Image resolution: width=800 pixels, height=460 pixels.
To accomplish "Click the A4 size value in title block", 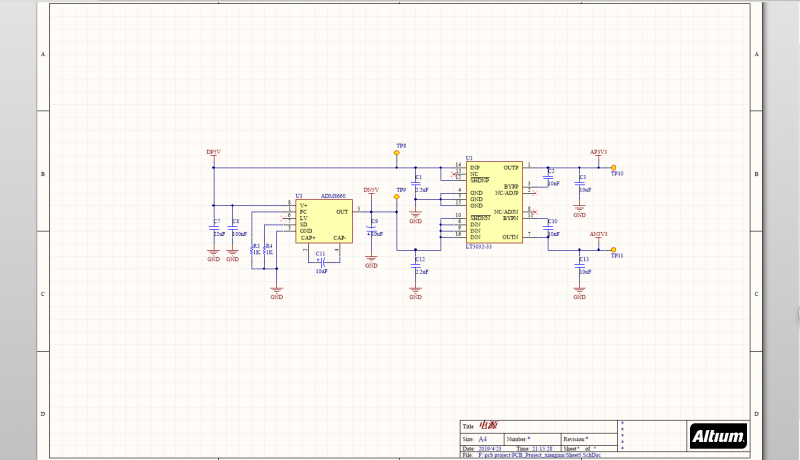I will click(482, 439).
